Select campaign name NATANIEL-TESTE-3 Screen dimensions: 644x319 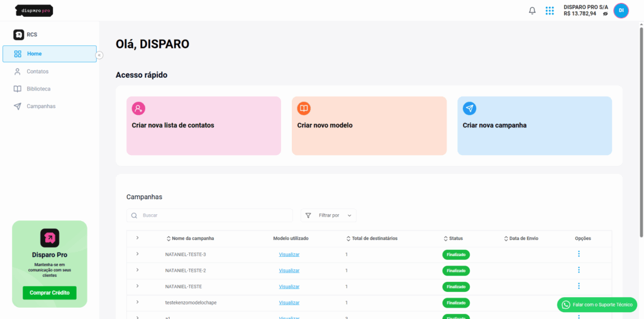pyautogui.click(x=186, y=254)
